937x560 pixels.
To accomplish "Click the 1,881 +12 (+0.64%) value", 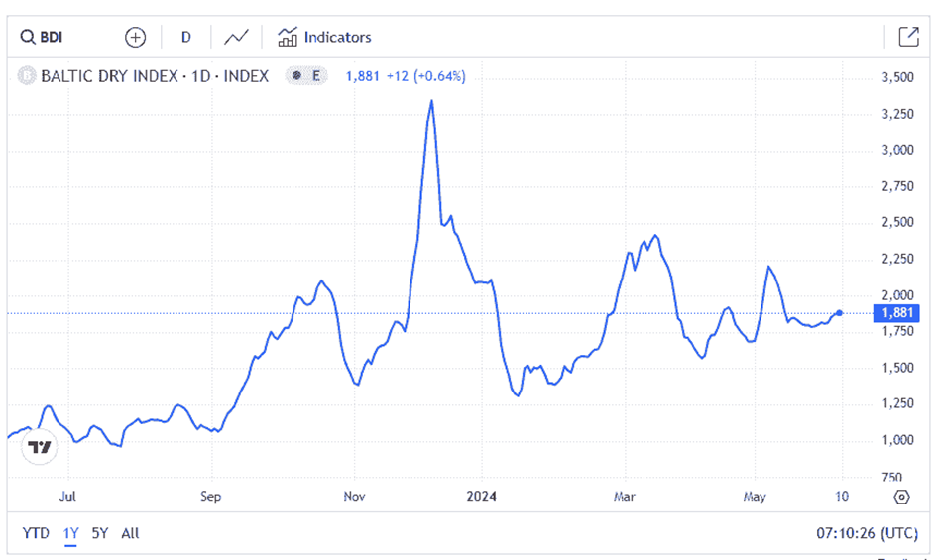I will (406, 76).
